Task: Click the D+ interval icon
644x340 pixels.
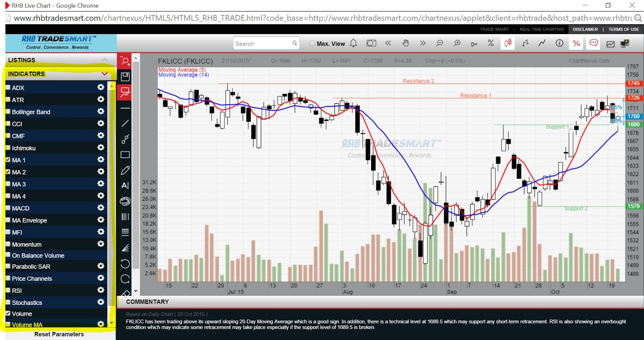Action: click(474, 44)
